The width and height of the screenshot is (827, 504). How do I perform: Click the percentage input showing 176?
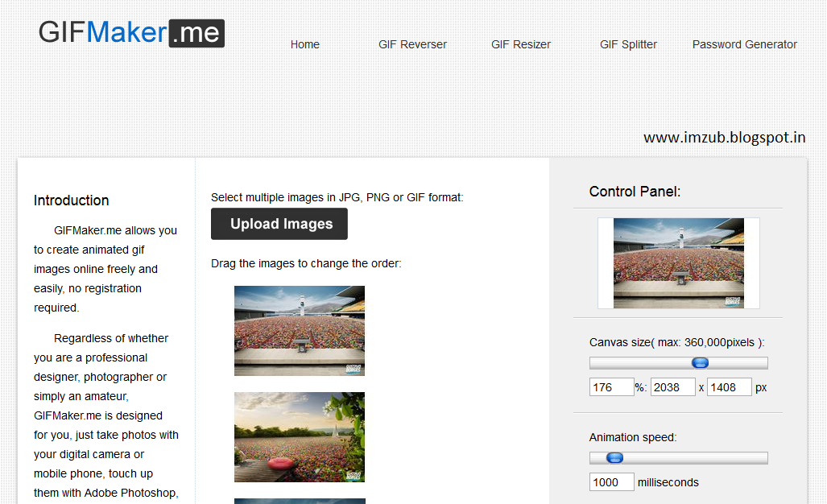611,386
